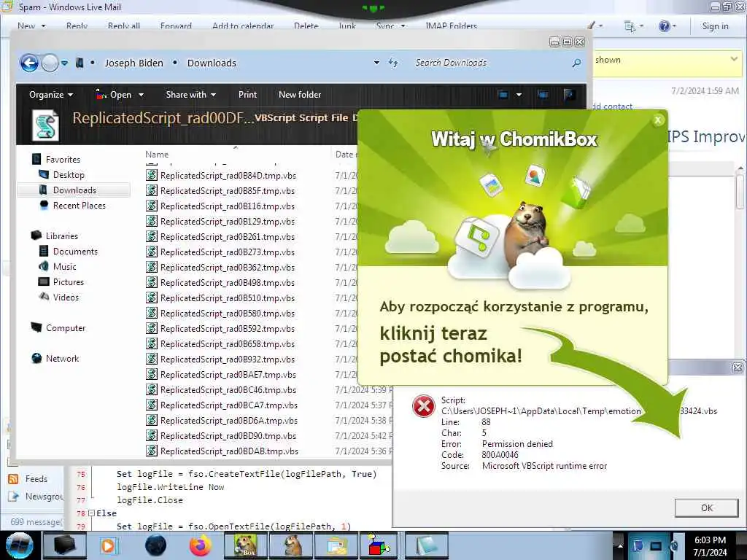Click Sign in in Windows Live Mail
This screenshot has width=747, height=560.
pyautogui.click(x=715, y=26)
